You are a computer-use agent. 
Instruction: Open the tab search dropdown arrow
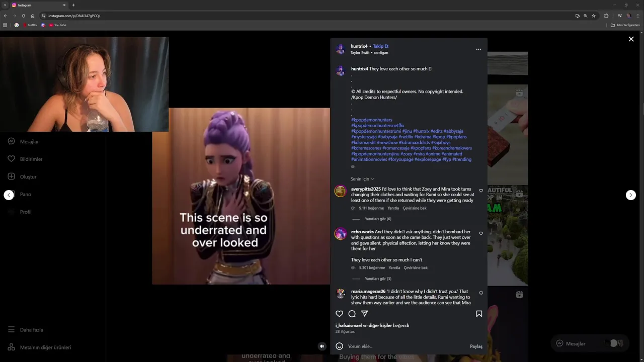pos(5,5)
